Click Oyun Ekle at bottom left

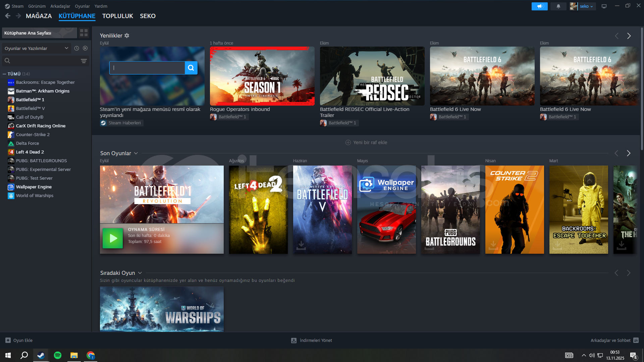pyautogui.click(x=19, y=340)
